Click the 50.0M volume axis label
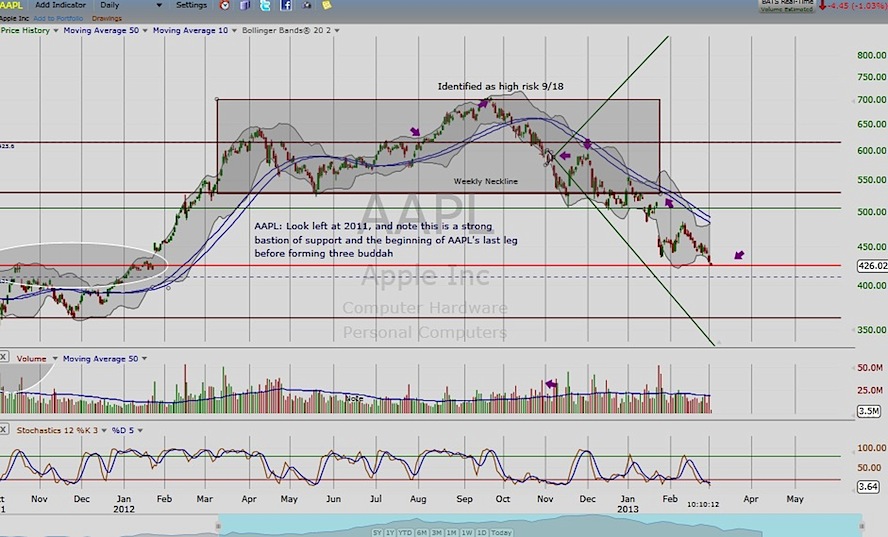The image size is (888, 537). (x=869, y=368)
